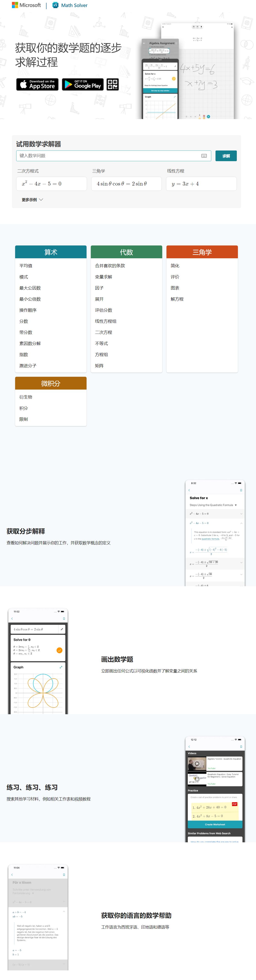This screenshot has height=980, width=256.
Task: Click heading 获取你的语言的数学帮助
Action: (136, 916)
